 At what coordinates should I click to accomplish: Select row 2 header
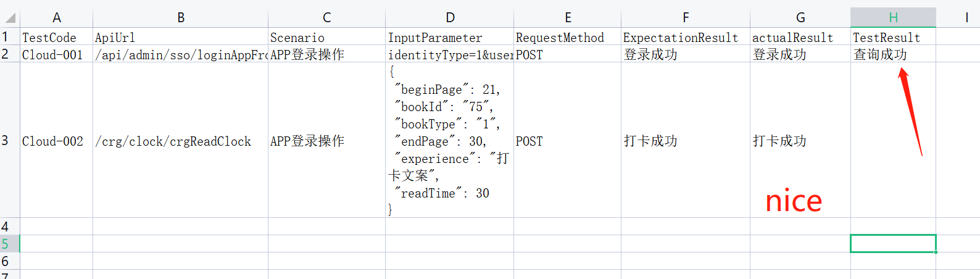coord(10,54)
